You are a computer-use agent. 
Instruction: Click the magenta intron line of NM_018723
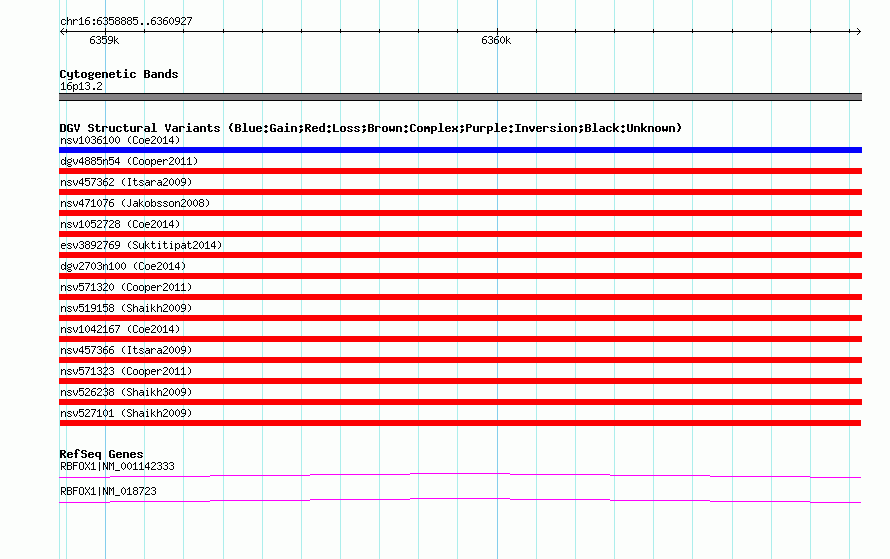(x=460, y=498)
